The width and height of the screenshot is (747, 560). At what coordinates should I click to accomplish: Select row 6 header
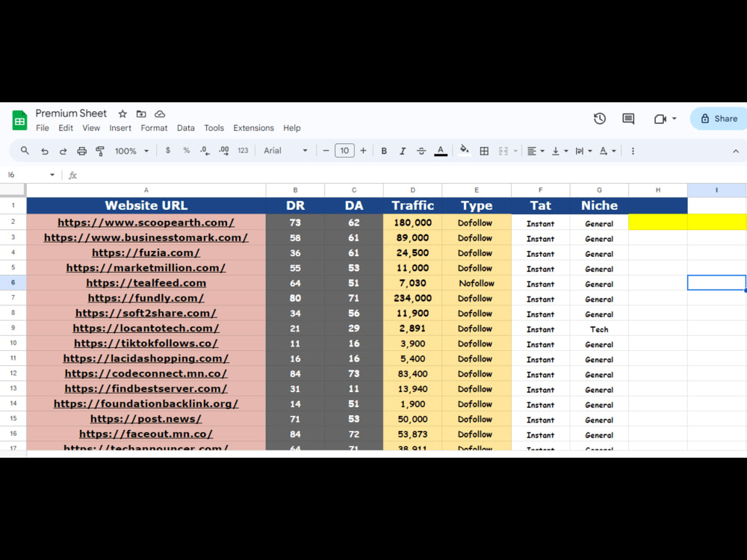coord(13,282)
